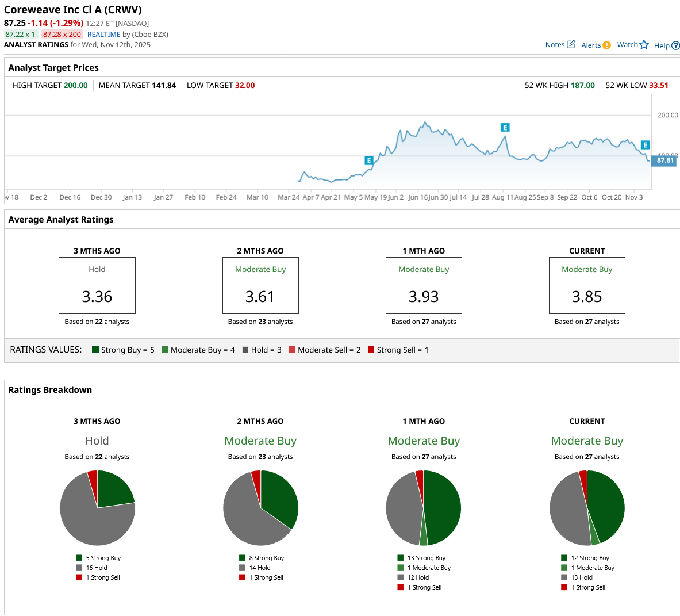Click the MEAN TARGET 141.84 value
The width and height of the screenshot is (680, 616).
(164, 85)
